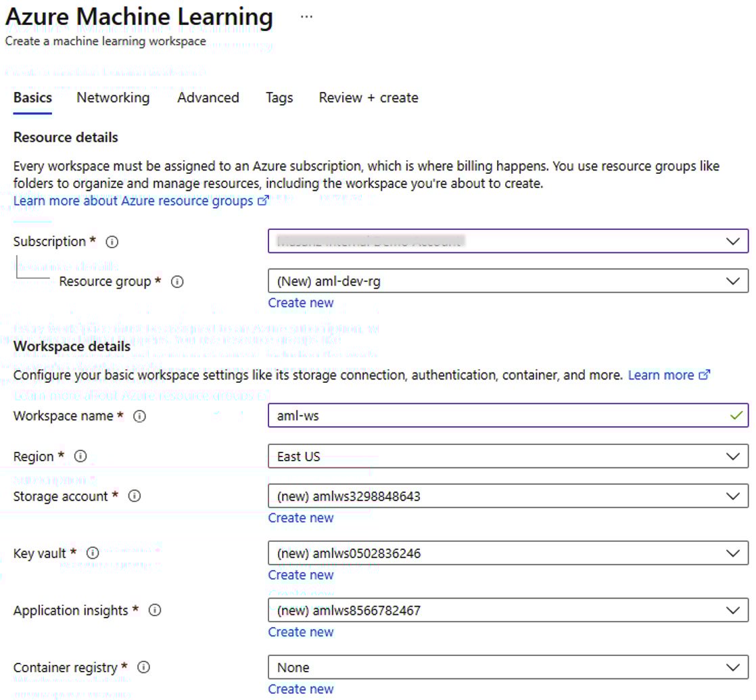
Task: Click the Container registry info icon
Action: (x=143, y=668)
